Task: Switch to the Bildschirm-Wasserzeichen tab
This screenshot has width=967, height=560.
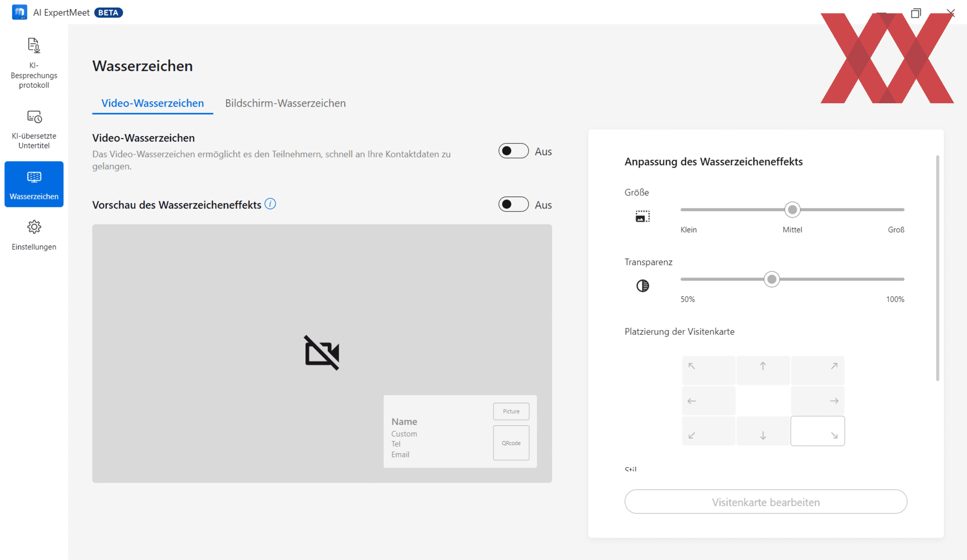Action: [x=285, y=103]
